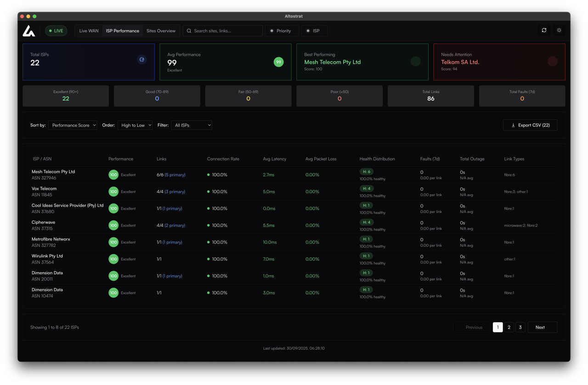Switch to the Live WAN tab
This screenshot has height=385, width=588.
click(89, 31)
